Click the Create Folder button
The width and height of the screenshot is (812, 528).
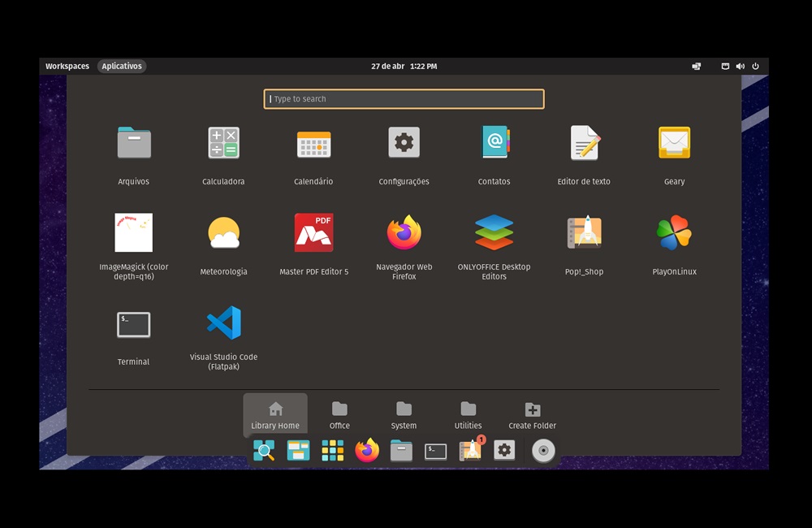[x=532, y=415]
